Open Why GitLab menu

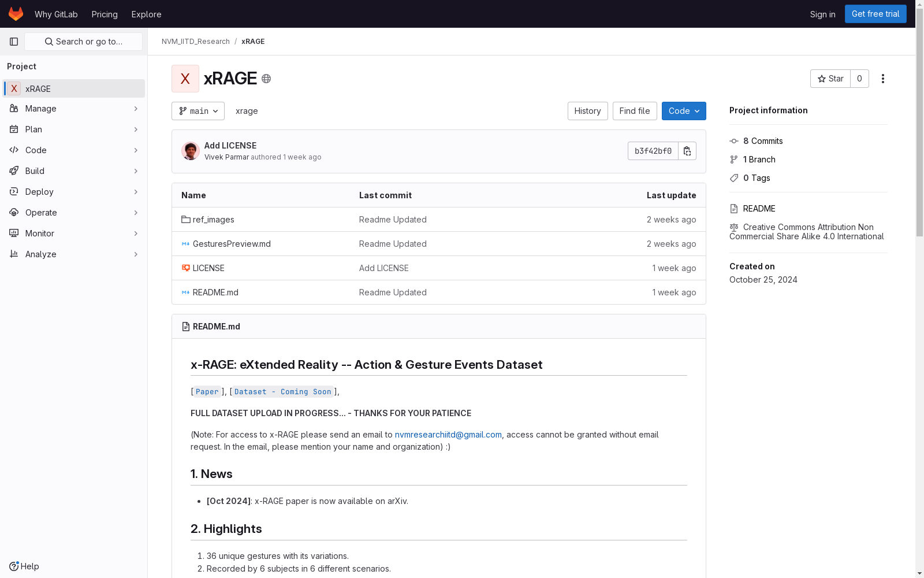click(x=56, y=14)
